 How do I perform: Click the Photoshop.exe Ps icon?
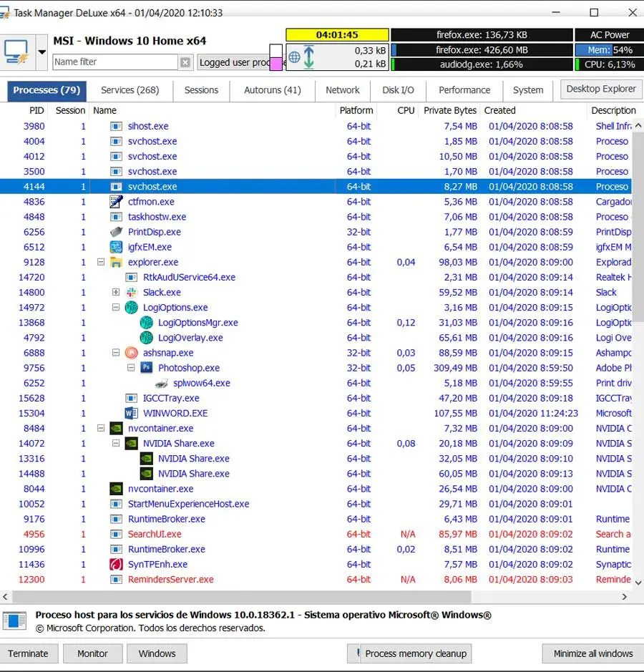147,368
